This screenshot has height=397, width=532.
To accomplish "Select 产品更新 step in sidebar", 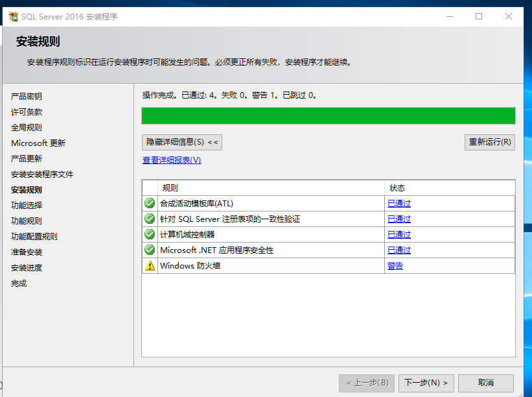I will [x=27, y=159].
